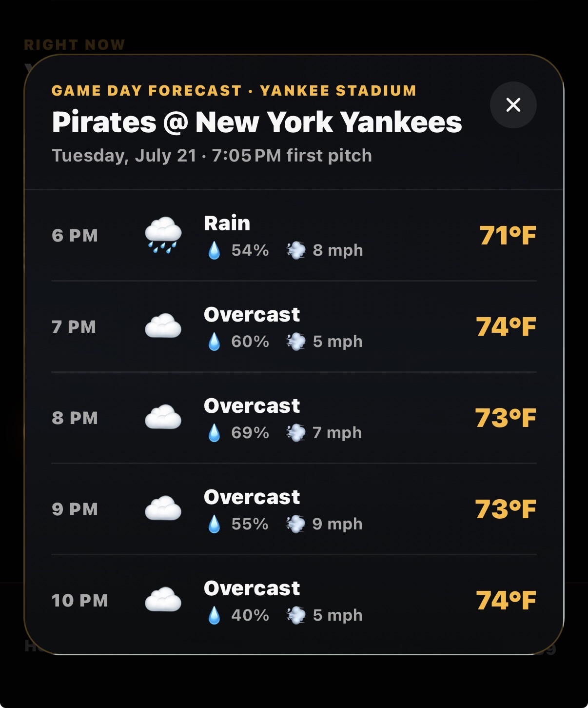Tap the wind icon beside 9 mph
Viewport: 588px width, 708px height.
[295, 524]
